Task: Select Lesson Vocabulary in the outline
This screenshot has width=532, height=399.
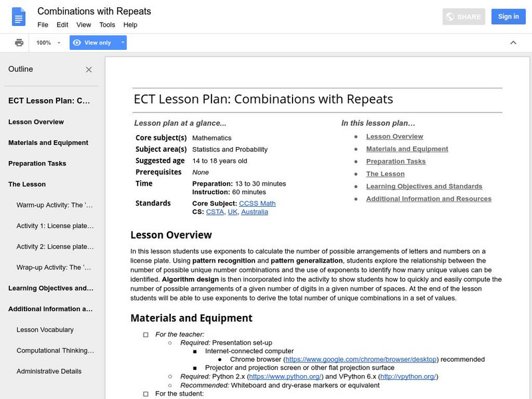Action: coord(45,330)
